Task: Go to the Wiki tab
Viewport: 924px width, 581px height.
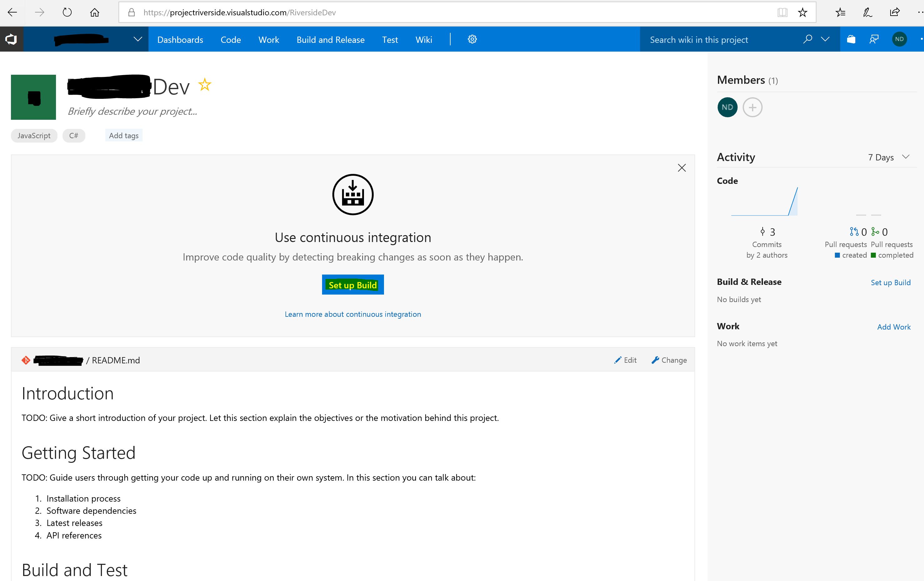Action: pos(424,39)
